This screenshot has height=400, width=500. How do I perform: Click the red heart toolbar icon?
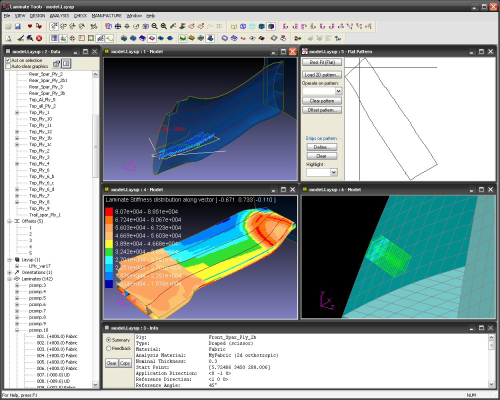pos(30,26)
